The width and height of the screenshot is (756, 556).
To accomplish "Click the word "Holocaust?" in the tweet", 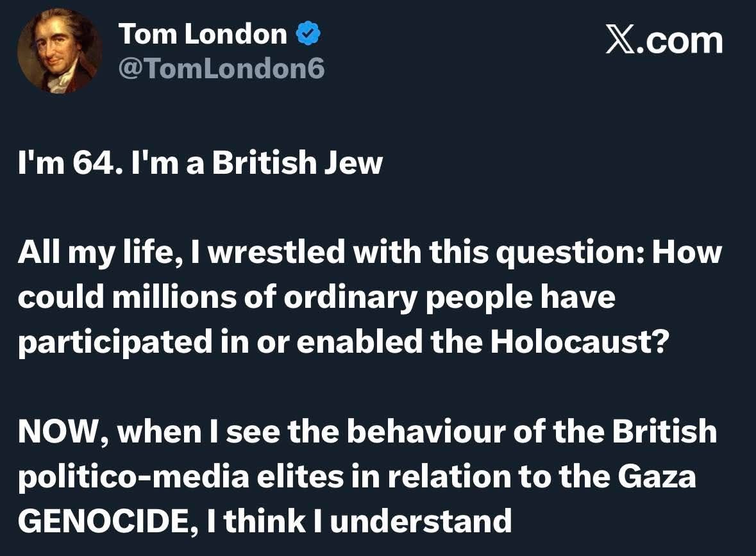I will pyautogui.click(x=580, y=341).
